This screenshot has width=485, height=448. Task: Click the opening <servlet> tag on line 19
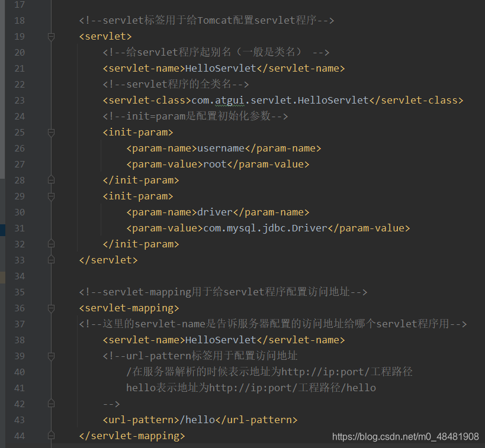tap(105, 37)
